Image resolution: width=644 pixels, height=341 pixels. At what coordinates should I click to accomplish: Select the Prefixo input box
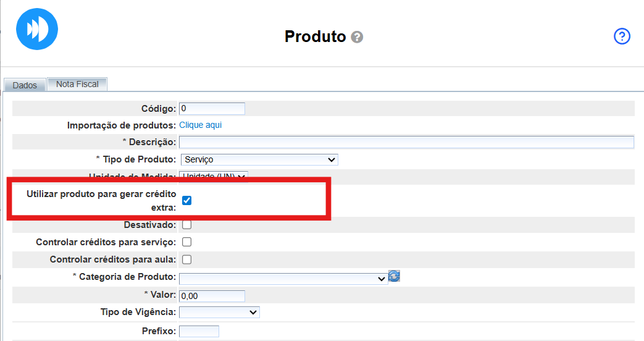[199, 332]
